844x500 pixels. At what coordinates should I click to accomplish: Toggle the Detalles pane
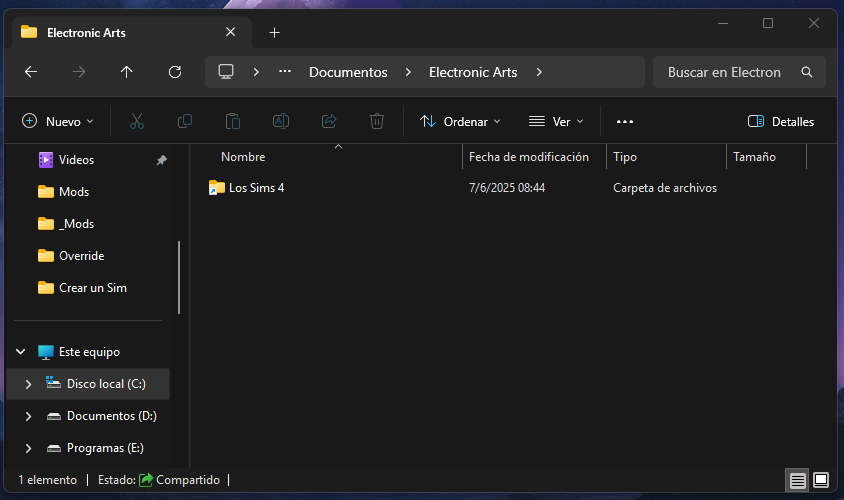[781, 121]
